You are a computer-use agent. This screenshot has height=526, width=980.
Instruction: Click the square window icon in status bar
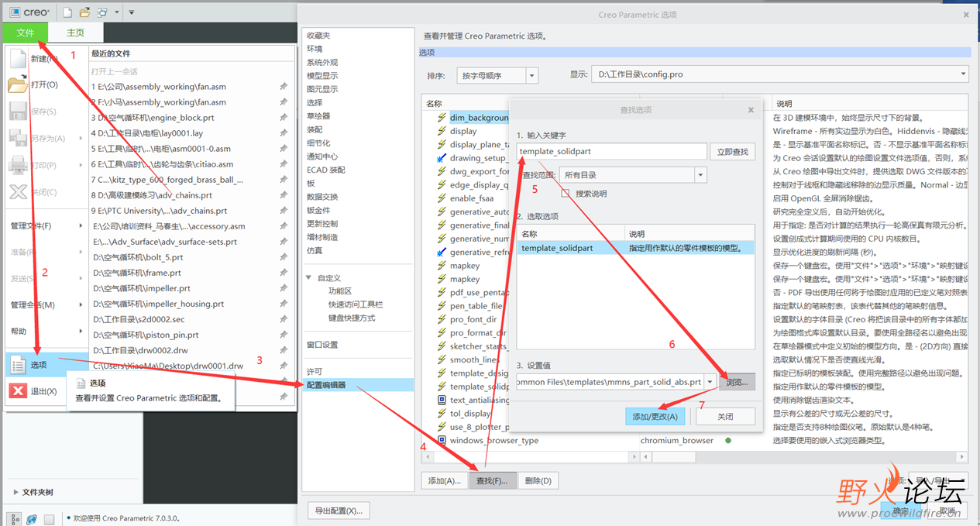(x=49, y=518)
